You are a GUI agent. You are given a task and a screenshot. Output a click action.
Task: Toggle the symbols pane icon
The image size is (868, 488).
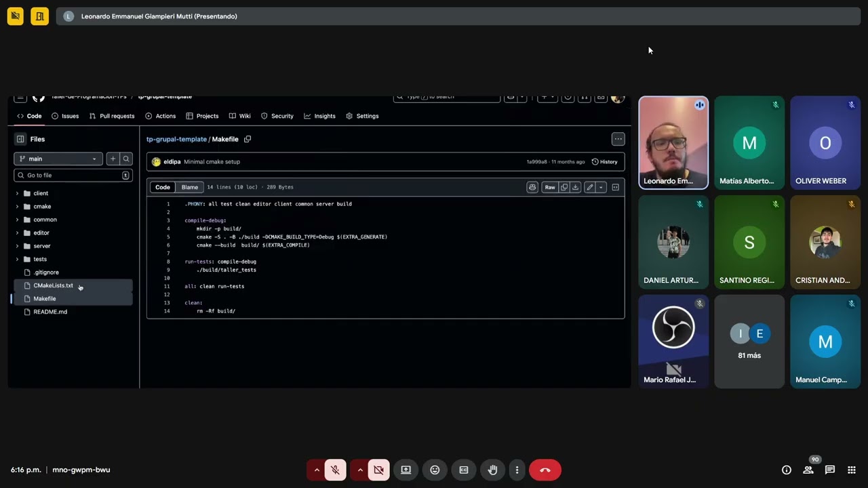616,187
